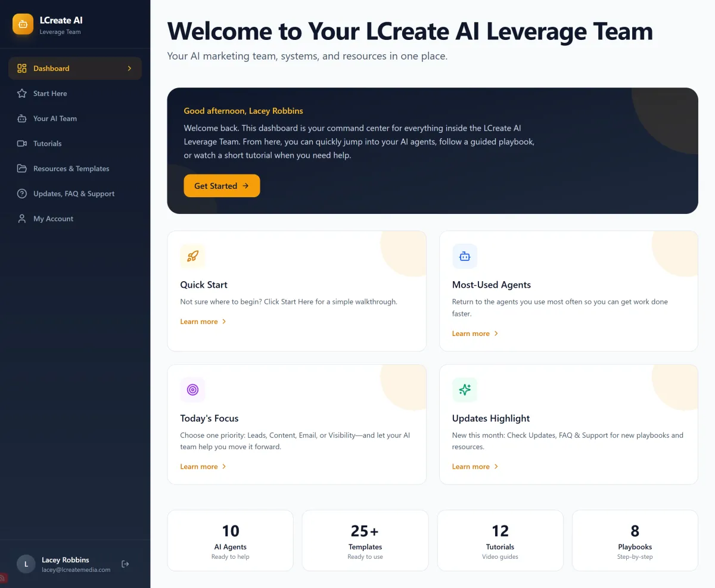Image resolution: width=715 pixels, height=588 pixels.
Task: Click the chevron next to Most-Used Agents Learn more
Action: coord(496,334)
